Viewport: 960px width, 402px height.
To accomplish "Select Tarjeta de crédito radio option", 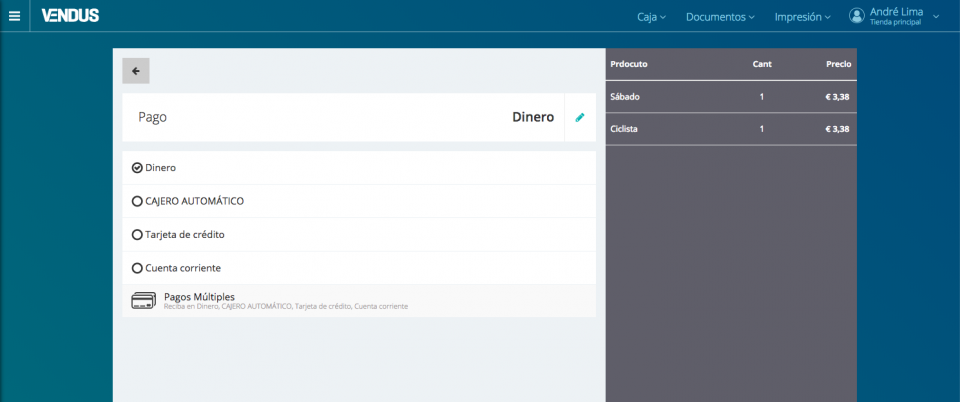I will click(138, 235).
